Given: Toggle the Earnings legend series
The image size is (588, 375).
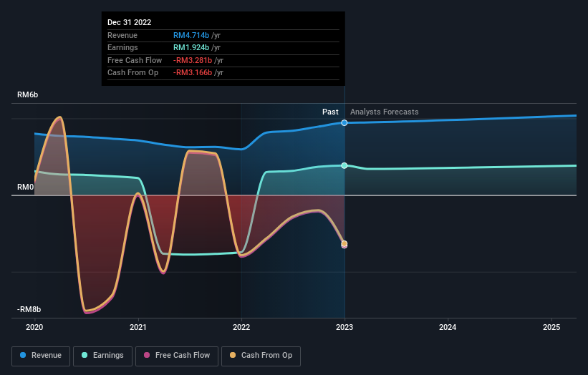Looking at the screenshot, I should (102, 356).
